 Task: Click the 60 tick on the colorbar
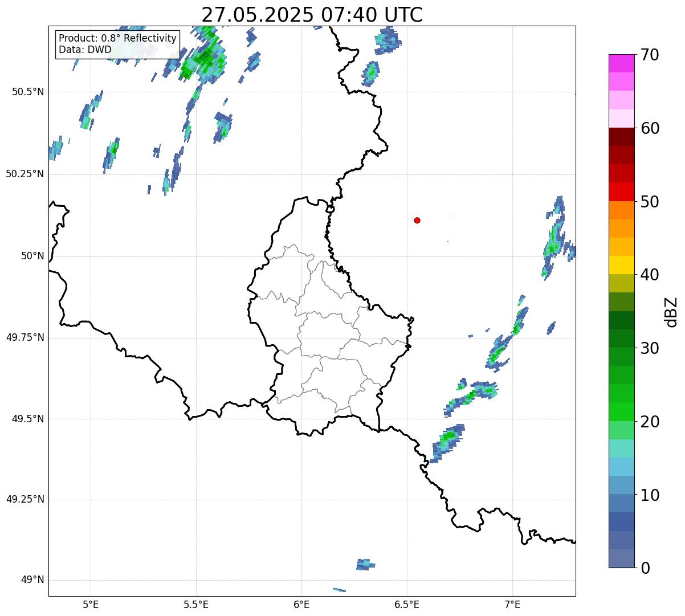point(650,128)
